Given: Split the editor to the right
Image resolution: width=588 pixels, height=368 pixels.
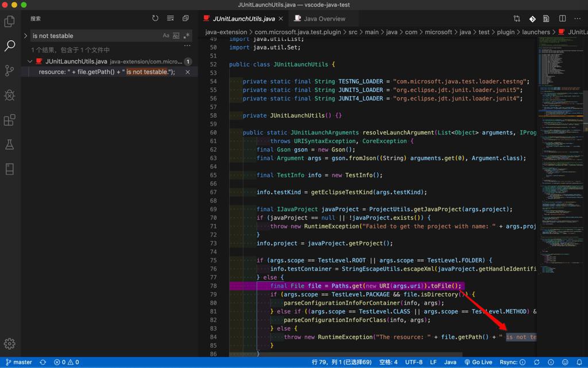Looking at the screenshot, I should click(562, 18).
